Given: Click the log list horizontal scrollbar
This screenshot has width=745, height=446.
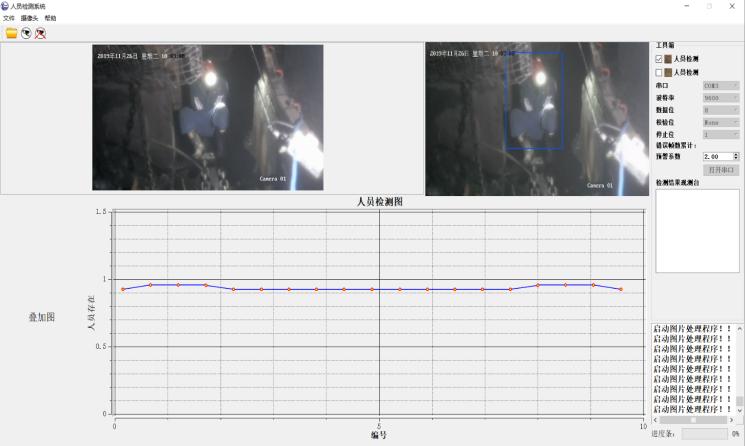Looking at the screenshot, I should click(x=694, y=420).
